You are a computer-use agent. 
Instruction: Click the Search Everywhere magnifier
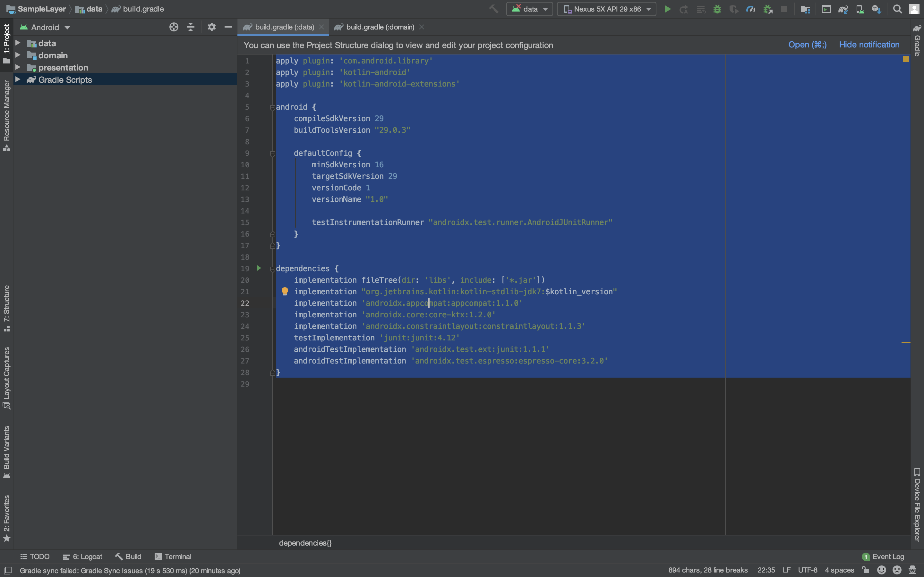898,9
